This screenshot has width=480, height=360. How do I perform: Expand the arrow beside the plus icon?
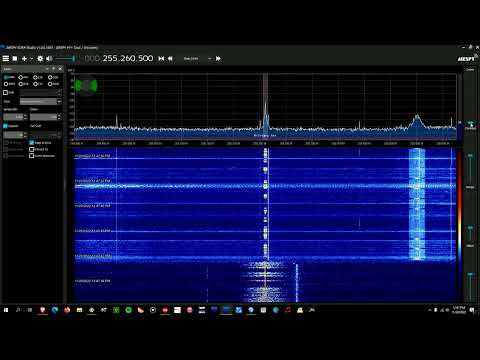click(31, 59)
